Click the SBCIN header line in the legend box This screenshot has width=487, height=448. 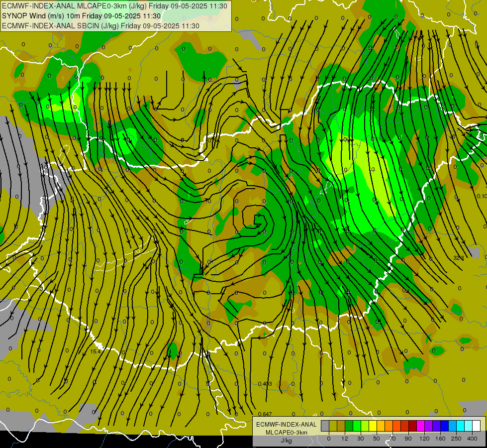(100, 26)
